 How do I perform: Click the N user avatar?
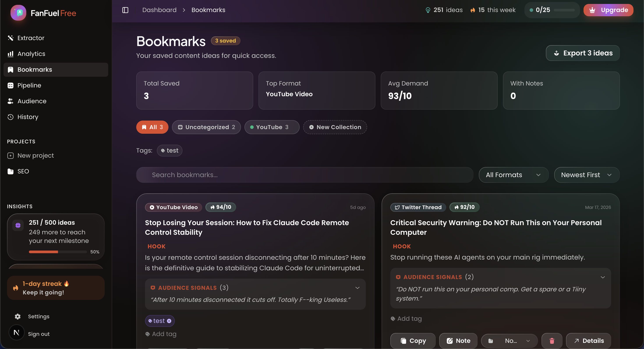16,333
